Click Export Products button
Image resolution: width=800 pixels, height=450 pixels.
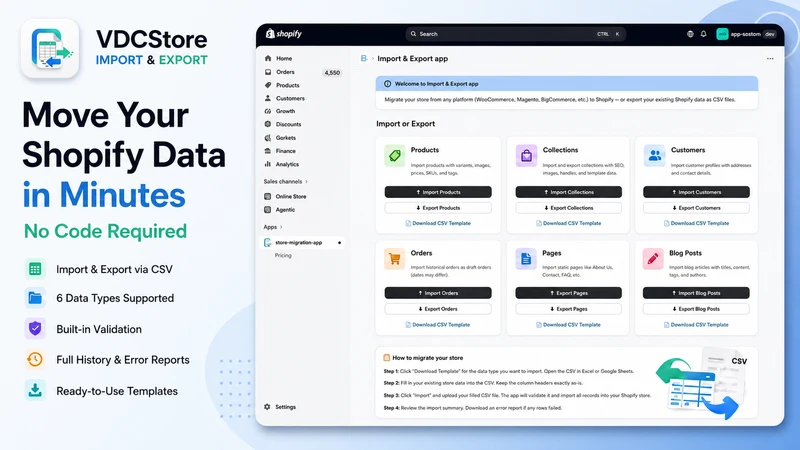click(438, 208)
